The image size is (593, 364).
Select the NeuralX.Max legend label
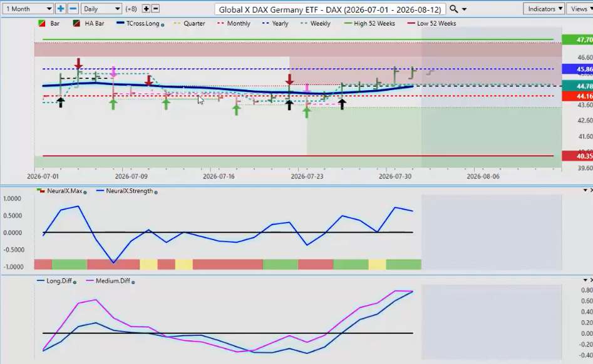[x=64, y=191]
